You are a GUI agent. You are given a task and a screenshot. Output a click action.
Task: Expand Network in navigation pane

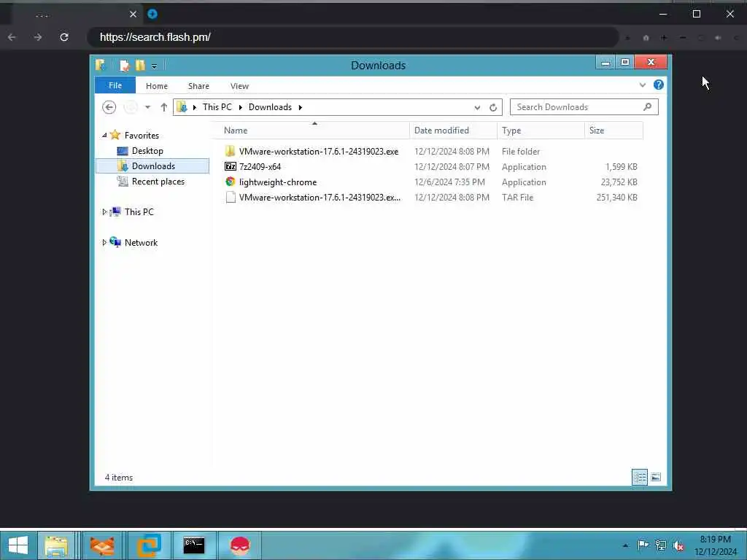tap(104, 242)
